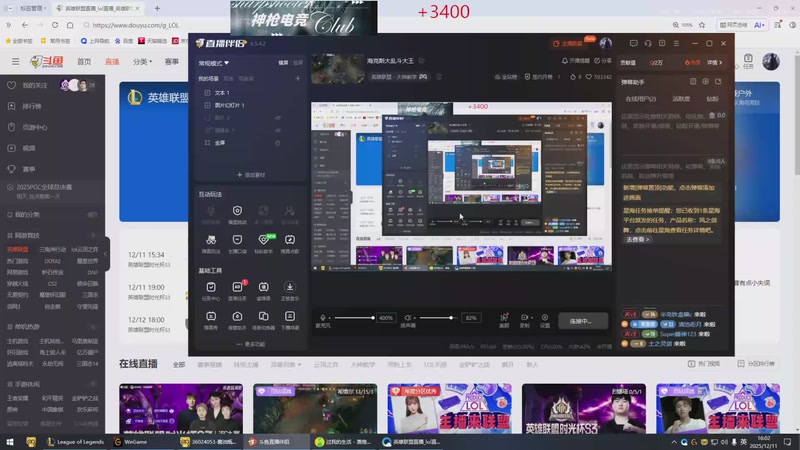800x450 pixels.
Task: Open the 美颜 beauty filter icon
Action: point(504,318)
